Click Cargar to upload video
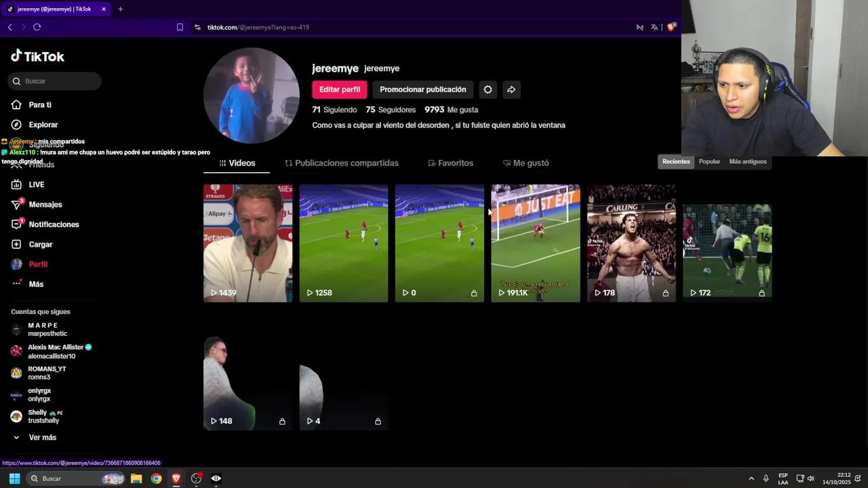Screen dimensions: 868x488 tap(40, 244)
